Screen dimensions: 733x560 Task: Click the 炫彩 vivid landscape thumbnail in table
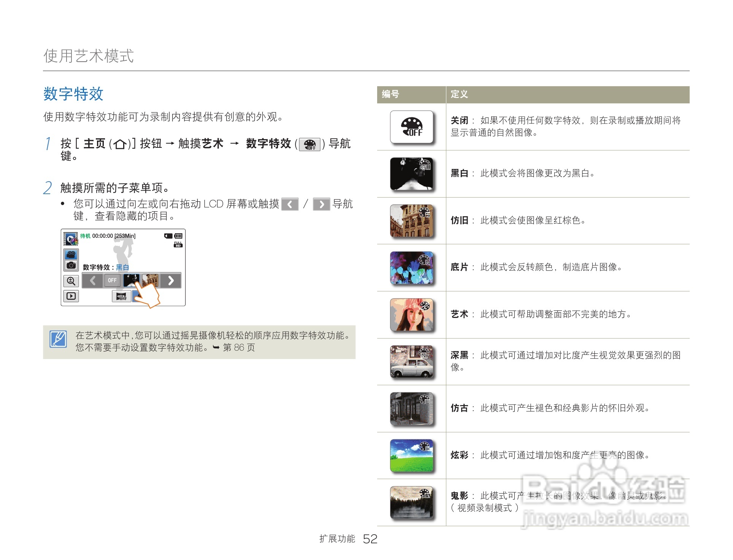[412, 456]
